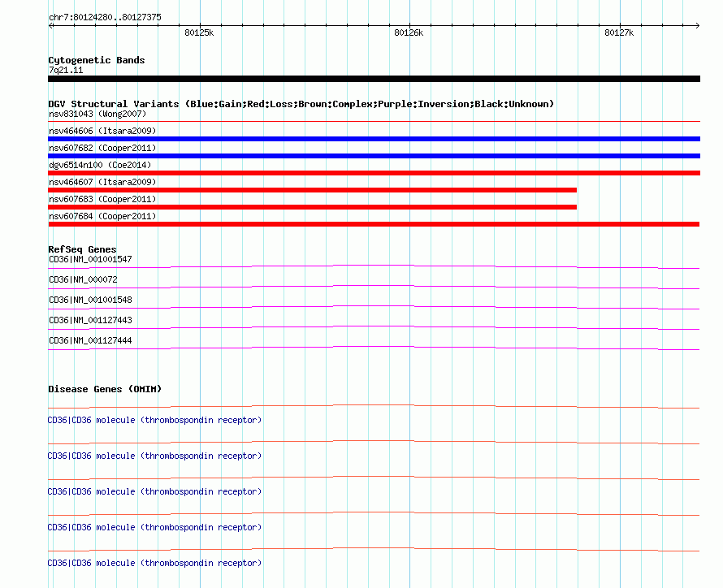Open the nsv831043 (Wong2007) variant label
The height and width of the screenshot is (588, 723).
click(97, 114)
